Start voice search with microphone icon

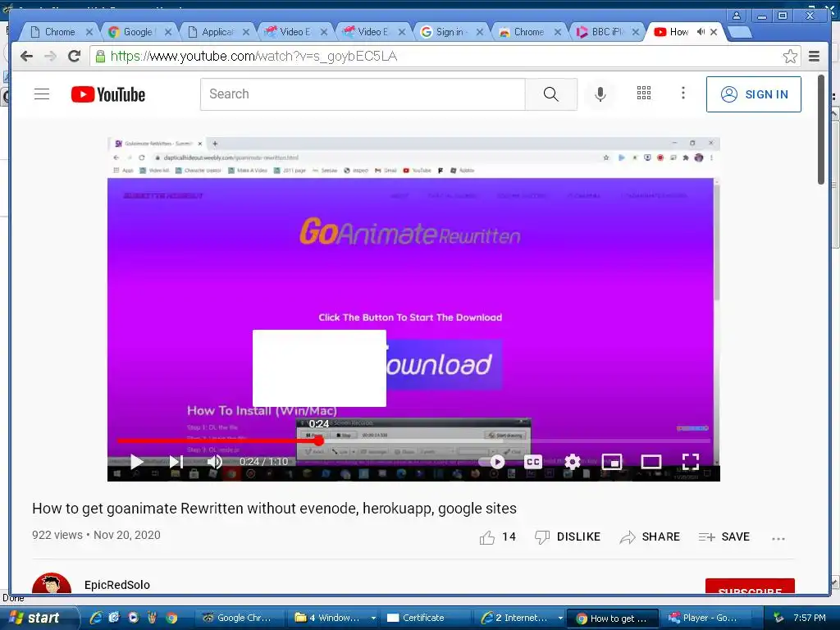point(600,94)
